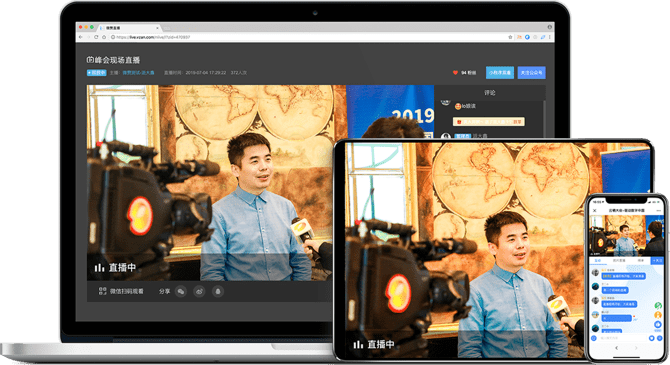Tap the phone's green floating icon
Image resolution: width=670 pixels, height=365 pixels.
pyautogui.click(x=658, y=306)
